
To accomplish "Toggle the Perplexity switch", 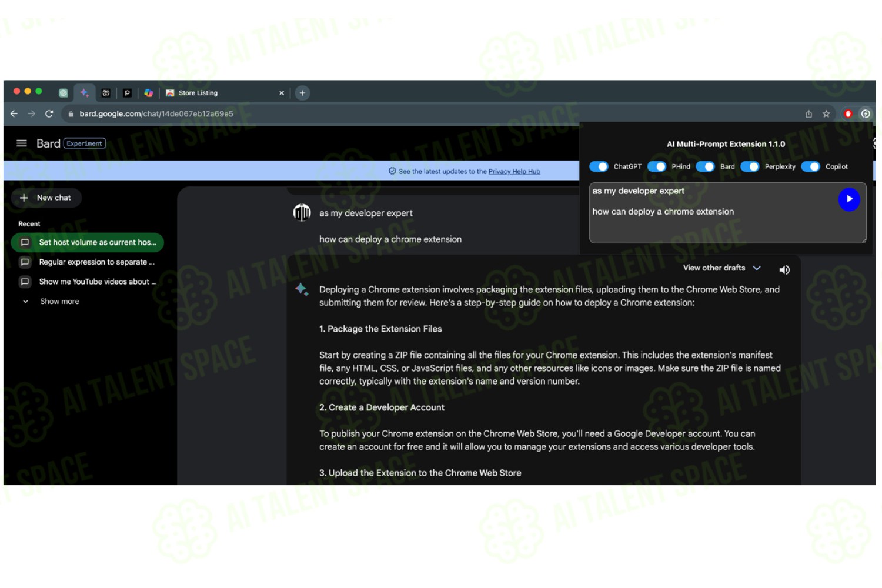I will (x=750, y=167).
